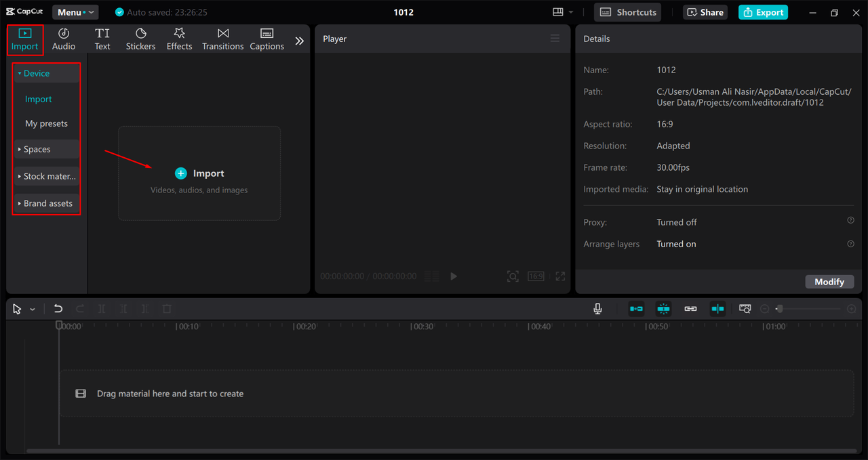Open the Player panel menu icon
Screen dimensions: 868x460
[x=555, y=39]
